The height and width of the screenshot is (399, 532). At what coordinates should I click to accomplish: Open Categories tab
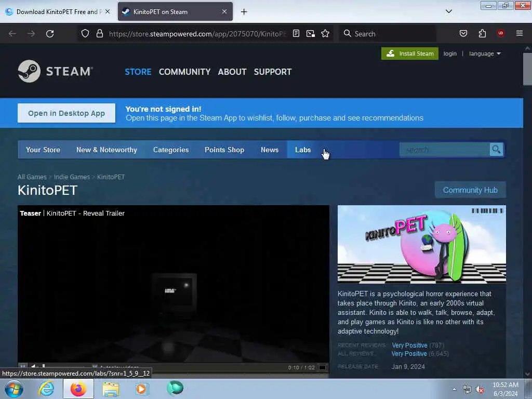[x=171, y=150]
